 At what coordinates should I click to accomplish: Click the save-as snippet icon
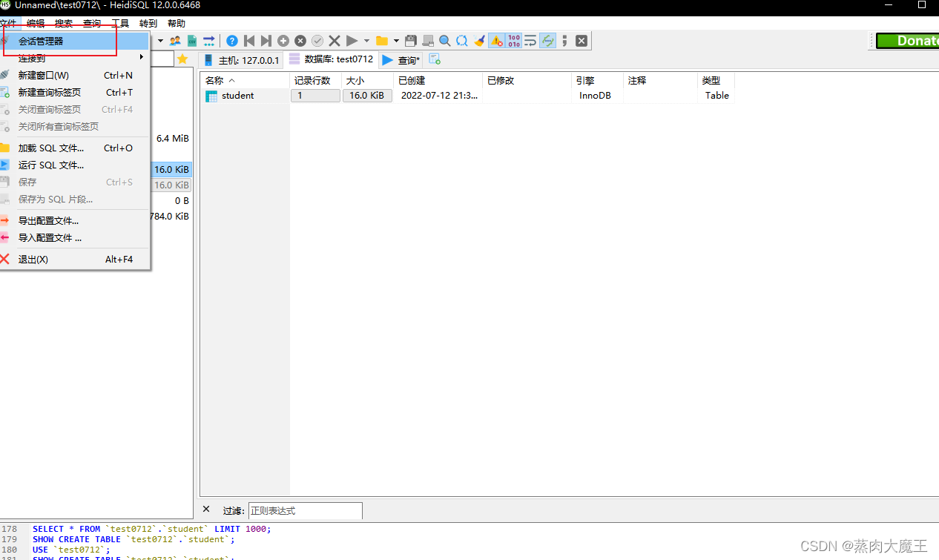click(427, 41)
